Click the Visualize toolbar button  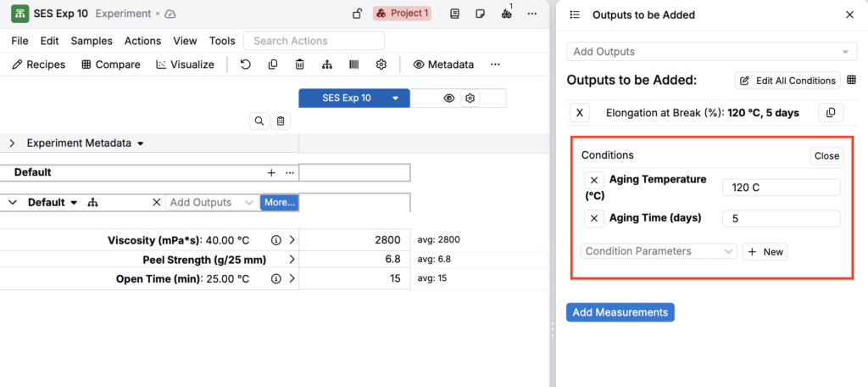(x=185, y=64)
